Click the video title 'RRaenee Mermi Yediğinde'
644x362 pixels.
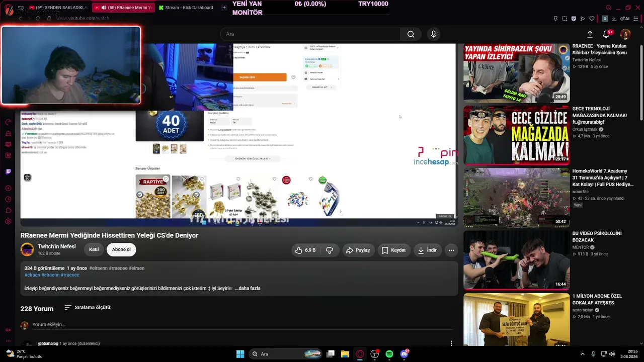109,235
